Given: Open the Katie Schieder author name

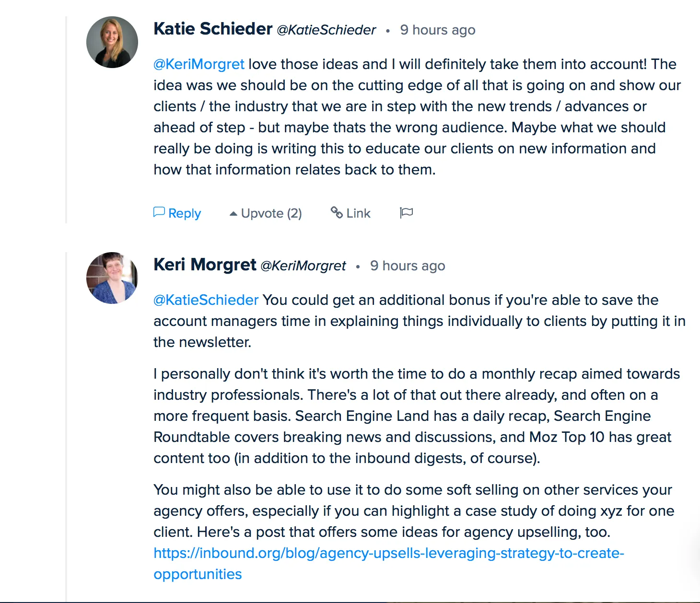Looking at the screenshot, I should pos(213,29).
